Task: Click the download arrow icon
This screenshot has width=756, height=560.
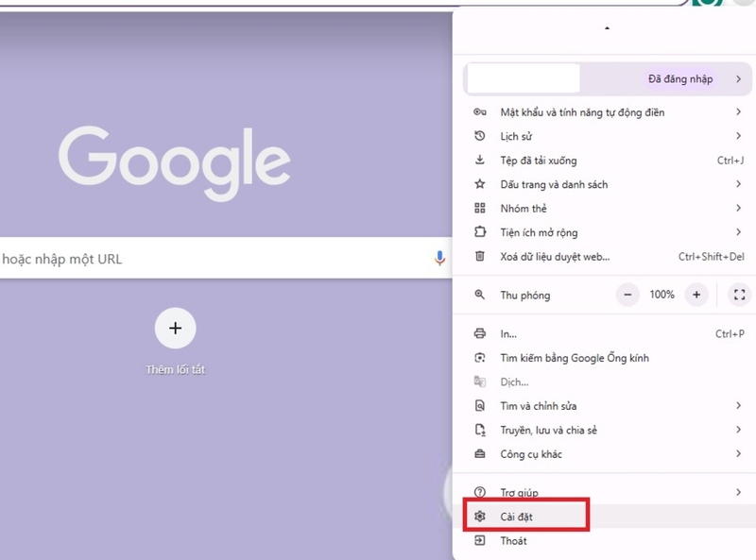Action: (x=480, y=160)
